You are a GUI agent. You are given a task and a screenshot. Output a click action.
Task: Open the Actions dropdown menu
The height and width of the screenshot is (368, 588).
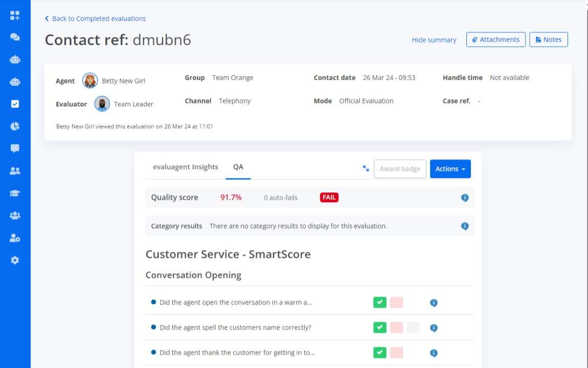coord(450,169)
